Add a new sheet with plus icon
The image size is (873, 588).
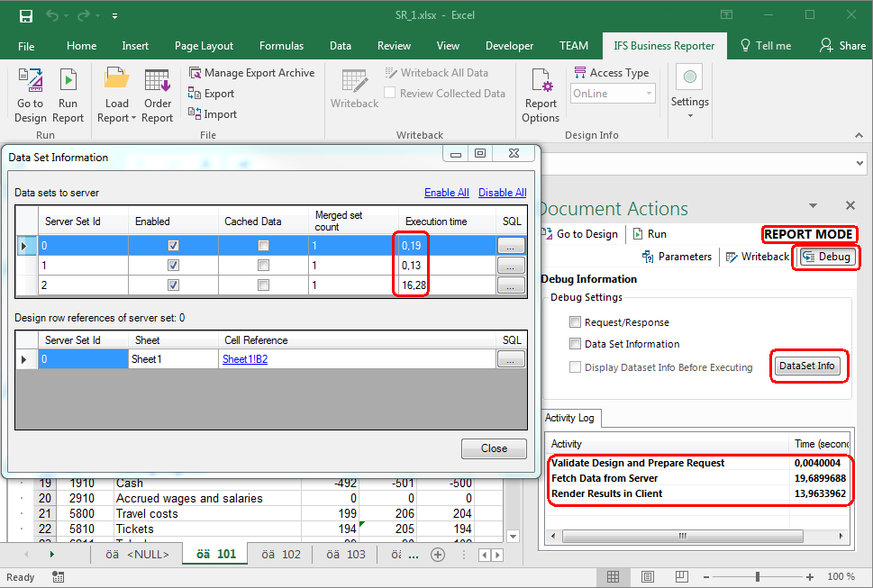[438, 555]
